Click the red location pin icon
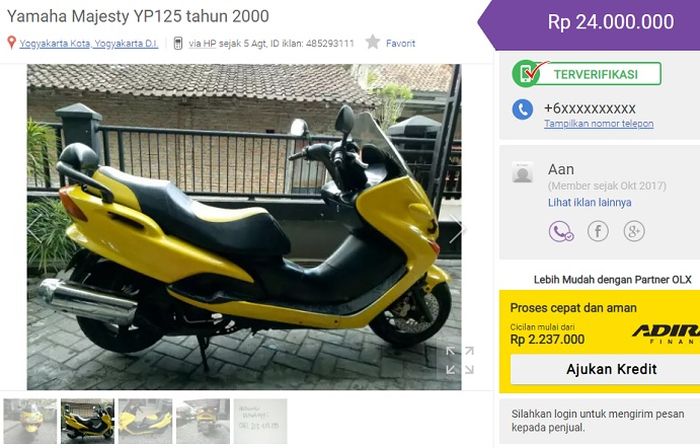The height and width of the screenshot is (448, 700). (x=12, y=43)
